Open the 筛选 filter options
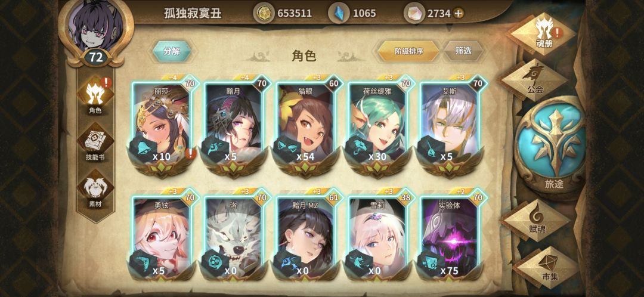 [x=463, y=51]
